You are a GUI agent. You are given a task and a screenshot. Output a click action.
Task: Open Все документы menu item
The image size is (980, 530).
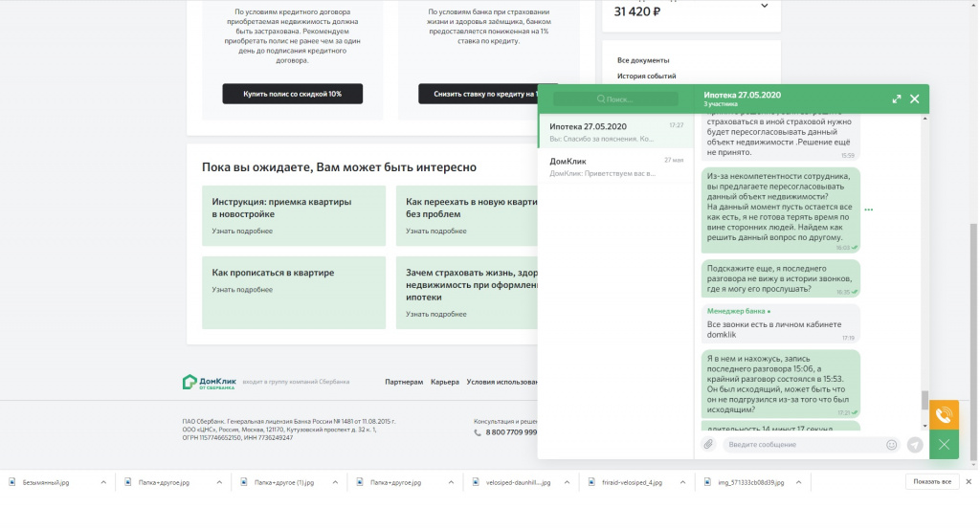pos(643,60)
